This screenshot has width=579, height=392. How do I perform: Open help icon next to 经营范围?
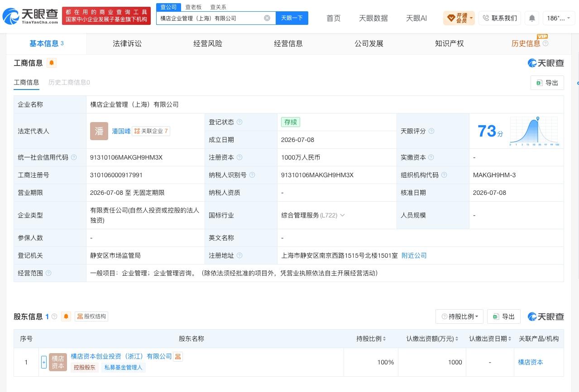pos(48,273)
